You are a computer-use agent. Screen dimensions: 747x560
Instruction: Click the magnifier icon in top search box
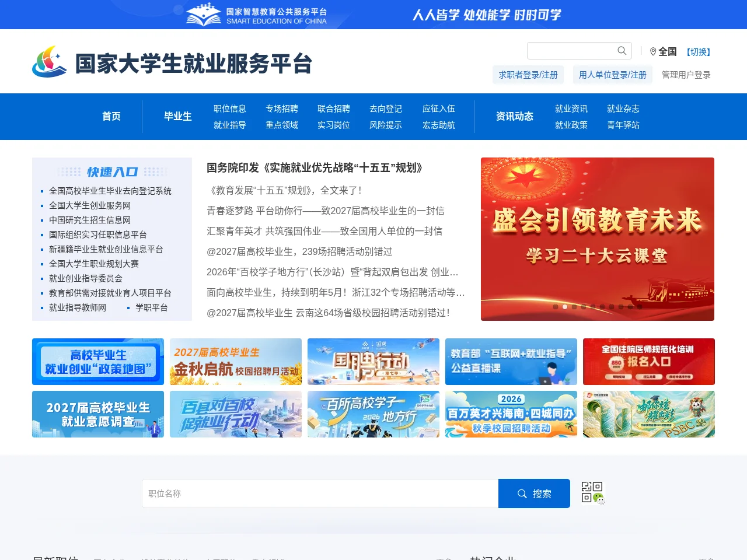(x=622, y=51)
